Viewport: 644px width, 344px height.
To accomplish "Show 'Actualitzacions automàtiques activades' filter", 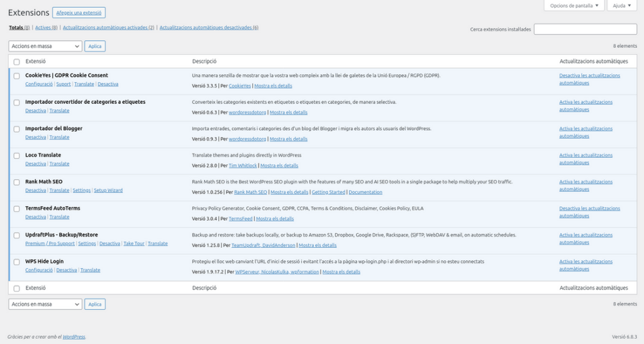I will tap(108, 28).
